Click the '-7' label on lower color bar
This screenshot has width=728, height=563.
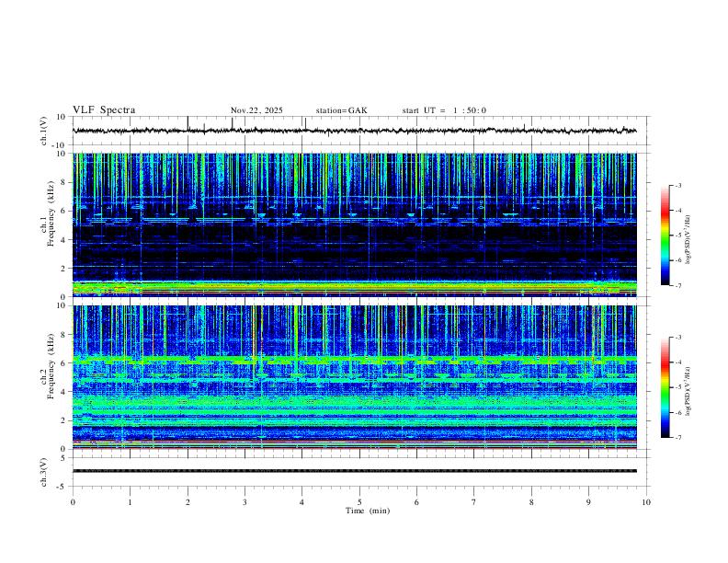[677, 438]
